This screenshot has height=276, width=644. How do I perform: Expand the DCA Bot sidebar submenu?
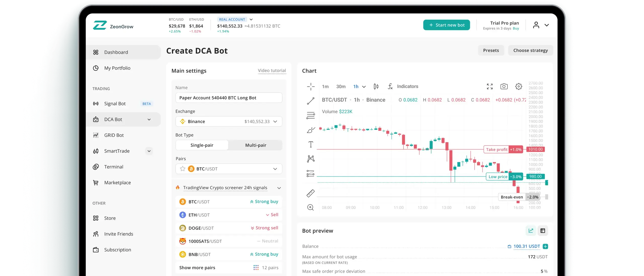click(x=149, y=120)
